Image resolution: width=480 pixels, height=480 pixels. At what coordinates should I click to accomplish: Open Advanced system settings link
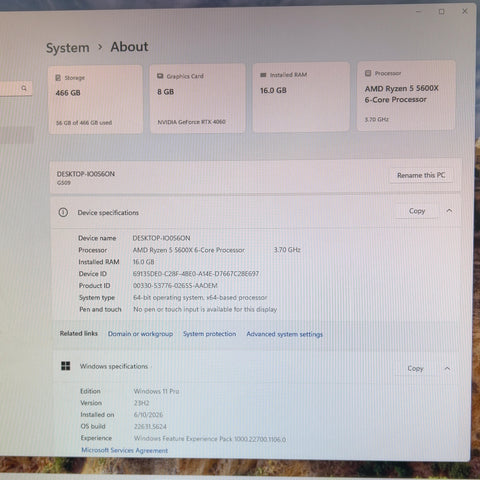284,334
